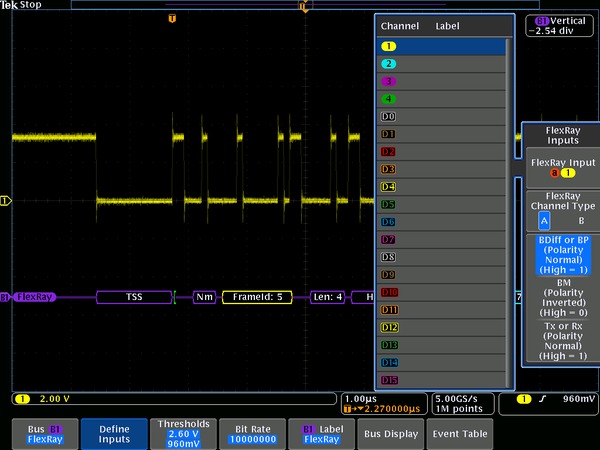600x450 pixels.
Task: Open the FlexRay Input source selector
Action: [561, 168]
